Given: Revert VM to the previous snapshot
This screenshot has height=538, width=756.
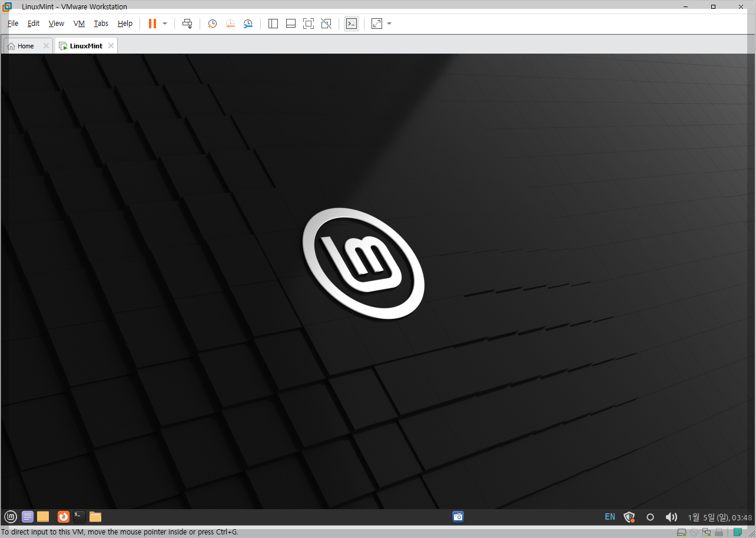Looking at the screenshot, I should [230, 24].
